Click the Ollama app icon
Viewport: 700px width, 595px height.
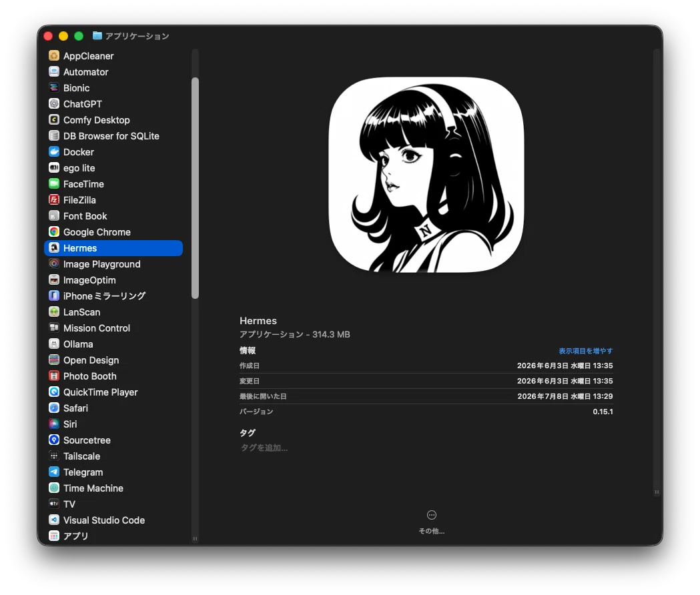click(x=54, y=344)
